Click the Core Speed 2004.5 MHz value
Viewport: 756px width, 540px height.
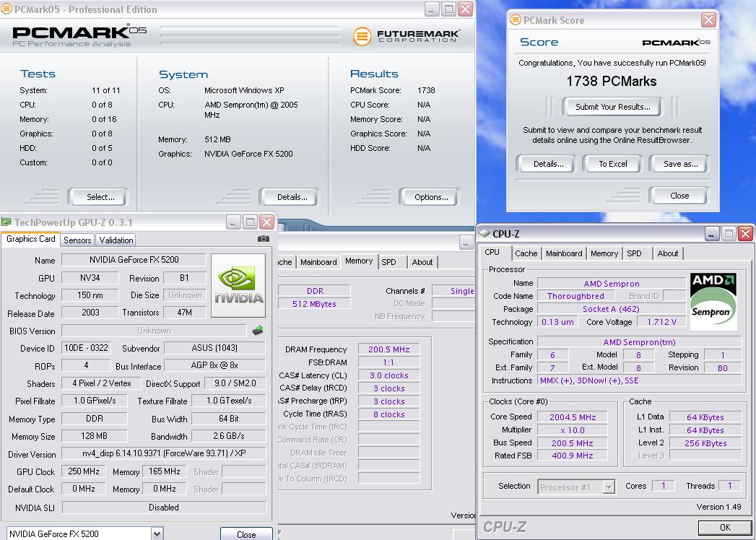tap(573, 417)
